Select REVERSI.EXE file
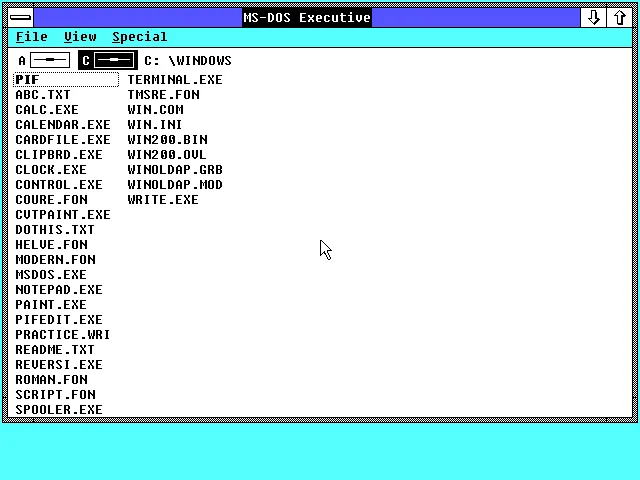This screenshot has width=640, height=480. 59,365
